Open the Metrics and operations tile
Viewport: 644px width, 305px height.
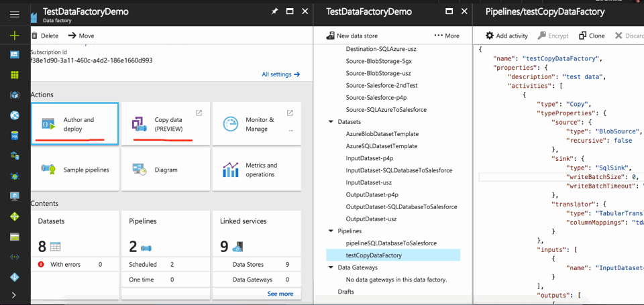tap(257, 170)
